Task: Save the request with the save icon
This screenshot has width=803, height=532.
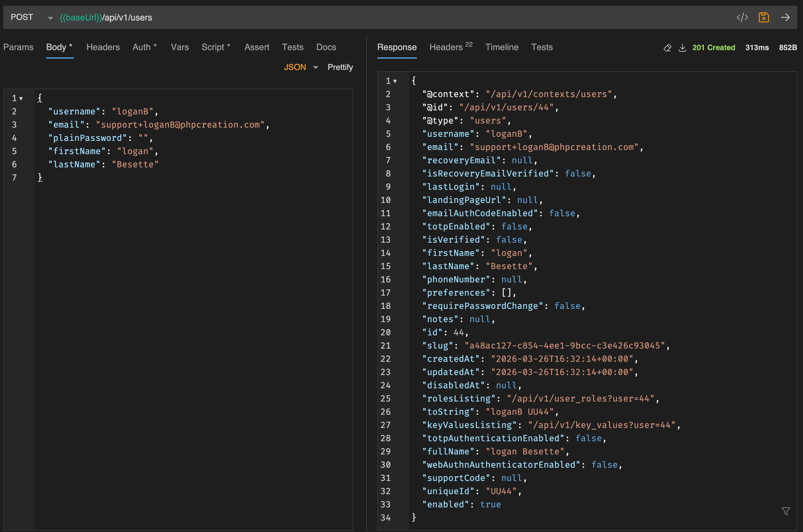Action: (764, 17)
